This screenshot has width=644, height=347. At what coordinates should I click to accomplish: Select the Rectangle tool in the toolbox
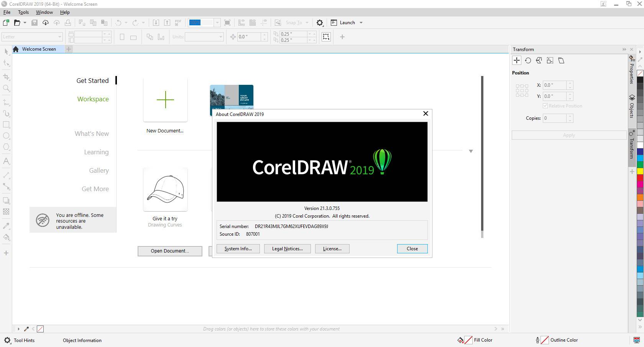pyautogui.click(x=6, y=124)
